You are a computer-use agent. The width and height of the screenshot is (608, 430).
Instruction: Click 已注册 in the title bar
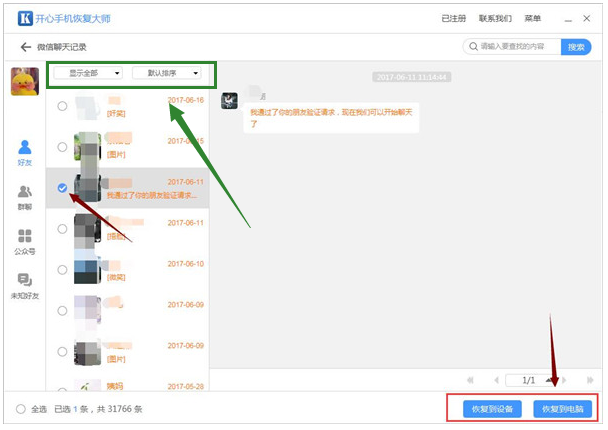(453, 18)
